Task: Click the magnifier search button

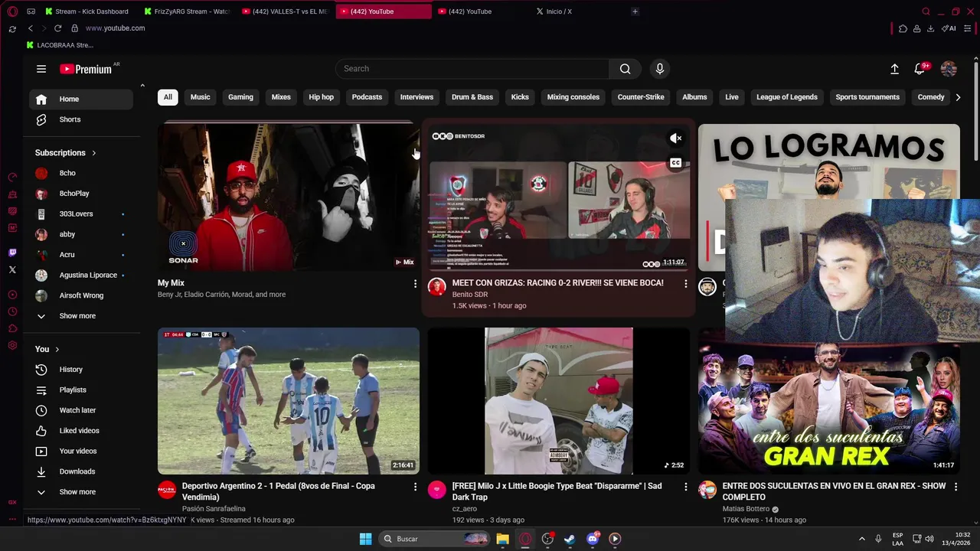Action: click(626, 69)
